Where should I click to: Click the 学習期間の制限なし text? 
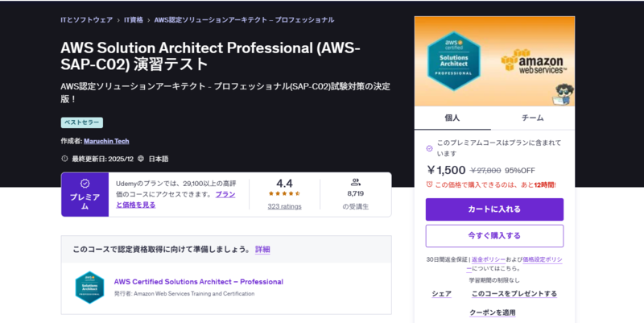(494, 280)
